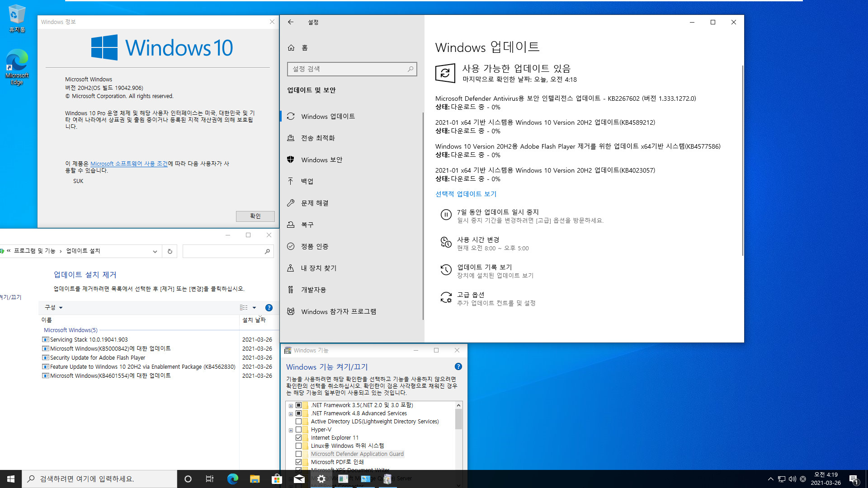Image resolution: width=868 pixels, height=488 pixels.
Task: Expand the Hyper-V tree node
Action: coord(291,430)
